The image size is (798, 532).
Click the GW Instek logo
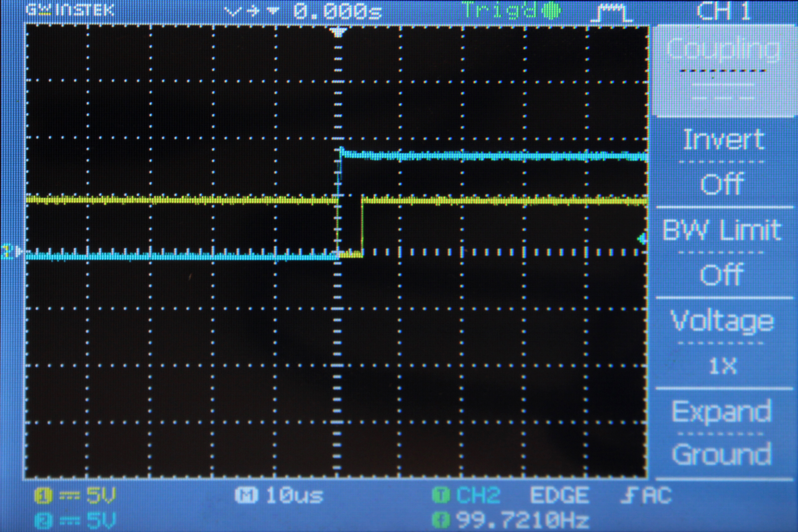[x=70, y=10]
